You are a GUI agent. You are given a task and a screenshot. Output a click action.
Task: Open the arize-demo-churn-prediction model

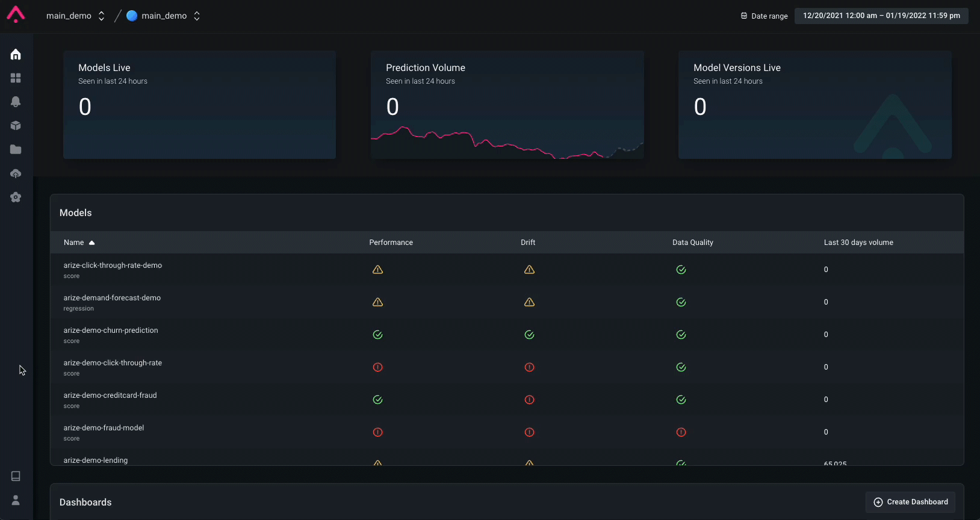click(111, 330)
